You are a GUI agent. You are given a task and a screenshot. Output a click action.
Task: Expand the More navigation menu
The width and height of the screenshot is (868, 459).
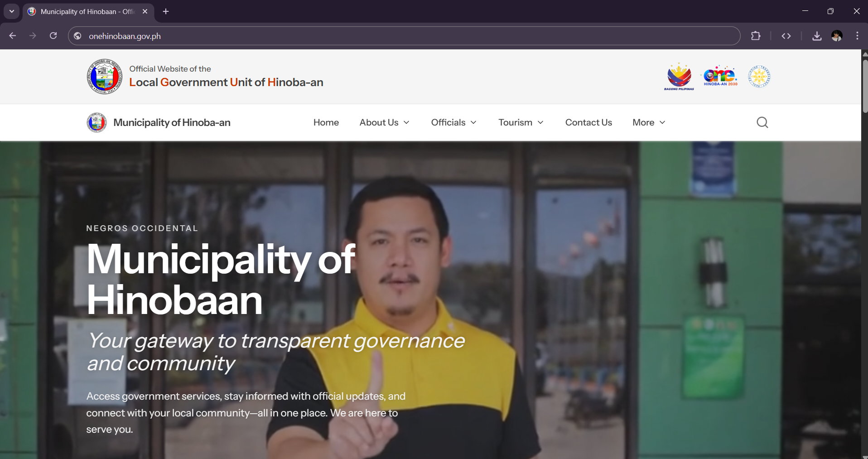pyautogui.click(x=649, y=122)
